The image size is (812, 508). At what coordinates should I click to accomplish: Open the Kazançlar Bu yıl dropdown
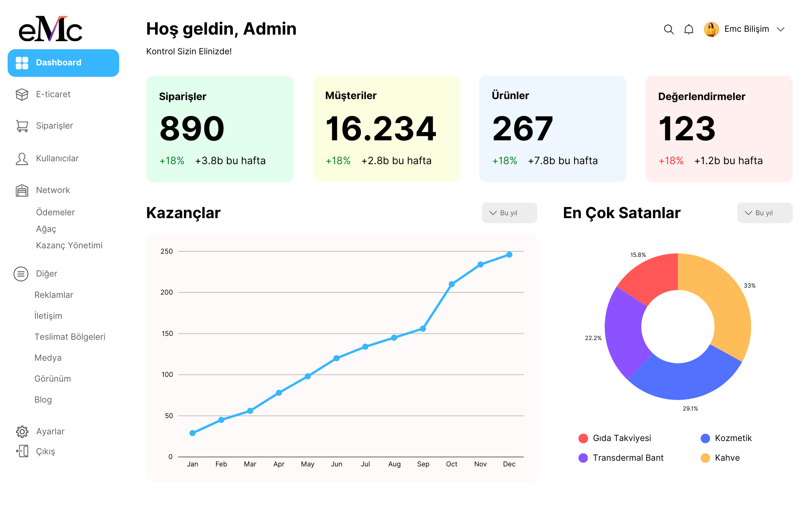(509, 213)
